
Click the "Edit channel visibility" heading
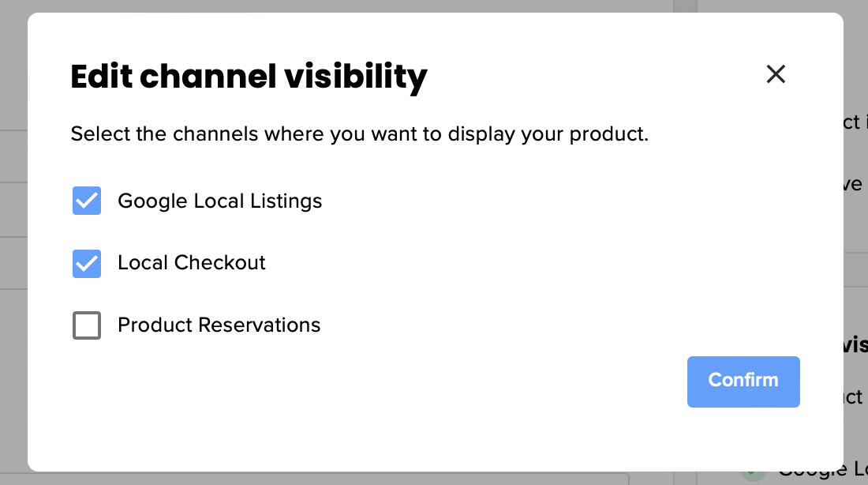(249, 77)
